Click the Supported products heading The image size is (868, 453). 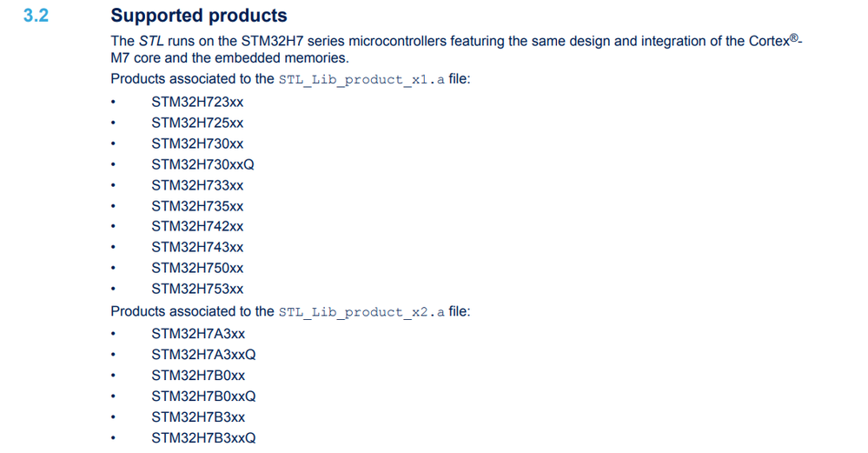click(199, 16)
